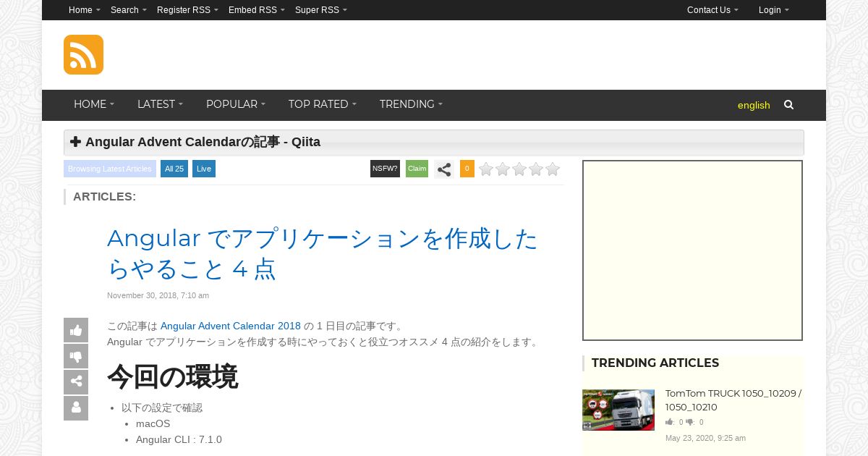The height and width of the screenshot is (456, 868).
Task: Open TomTom TRUCK 1050_10209 article link
Action: click(733, 400)
